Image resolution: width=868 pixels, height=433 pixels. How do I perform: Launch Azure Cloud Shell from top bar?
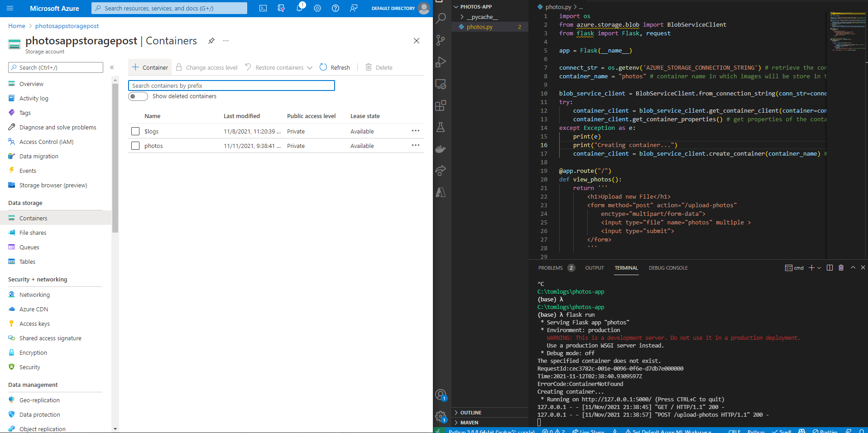point(263,8)
